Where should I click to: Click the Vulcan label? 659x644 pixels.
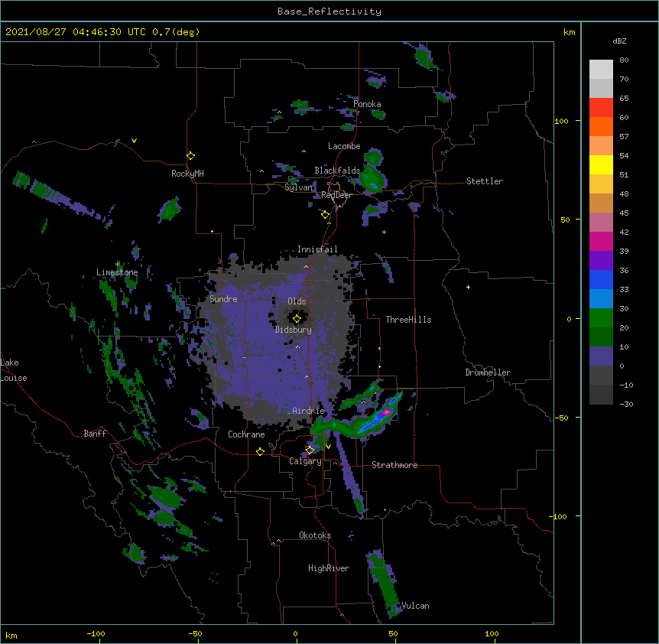(415, 606)
